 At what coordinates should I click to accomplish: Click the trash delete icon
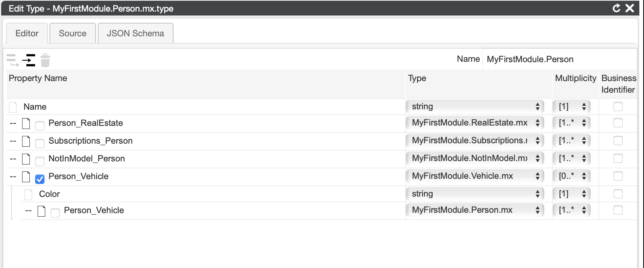click(x=45, y=60)
